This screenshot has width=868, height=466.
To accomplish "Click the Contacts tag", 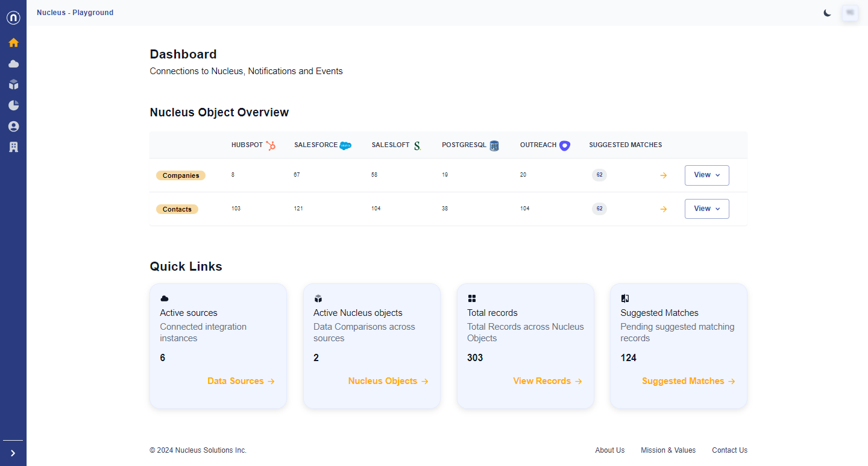I will (x=177, y=209).
